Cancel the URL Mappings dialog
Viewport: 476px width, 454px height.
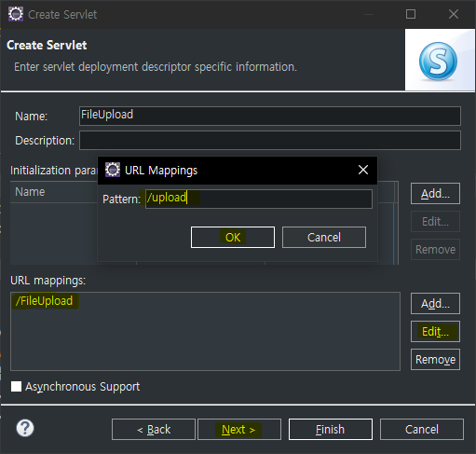324,238
